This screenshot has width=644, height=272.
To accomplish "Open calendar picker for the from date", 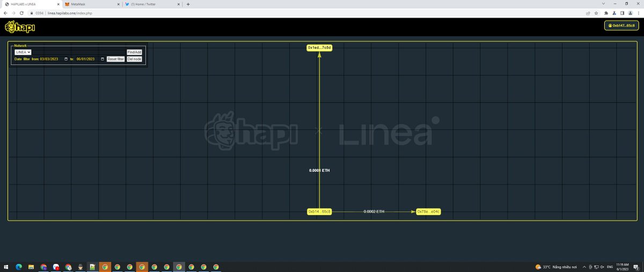I will pyautogui.click(x=66, y=59).
